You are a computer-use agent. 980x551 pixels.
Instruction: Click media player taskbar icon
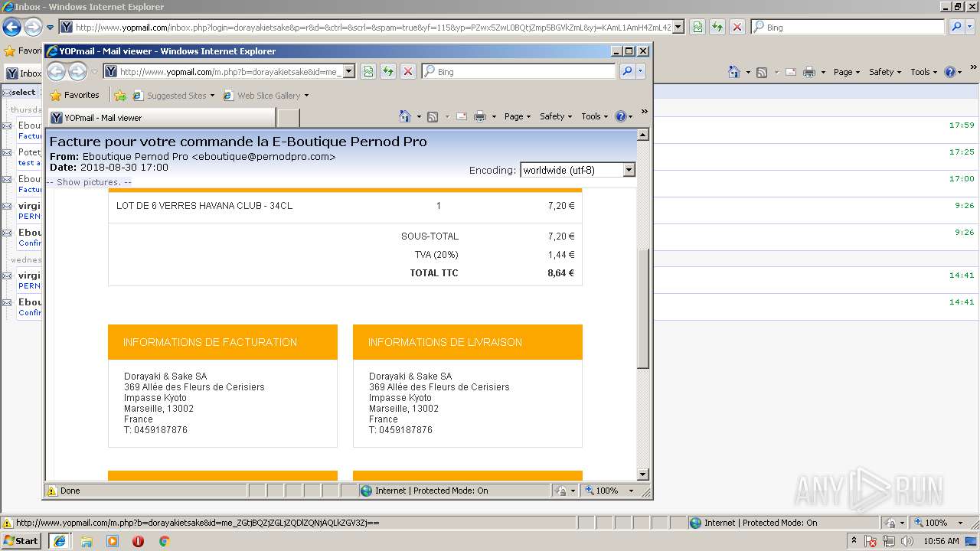click(113, 541)
